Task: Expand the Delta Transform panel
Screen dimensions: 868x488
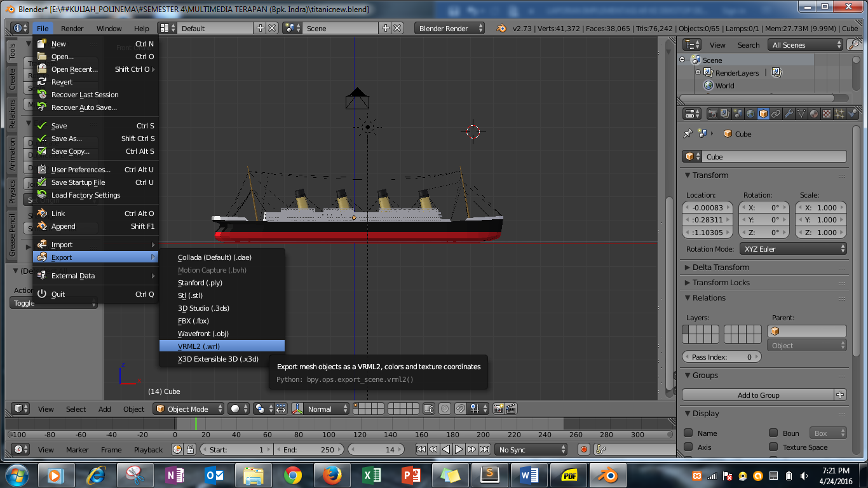Action: (721, 267)
